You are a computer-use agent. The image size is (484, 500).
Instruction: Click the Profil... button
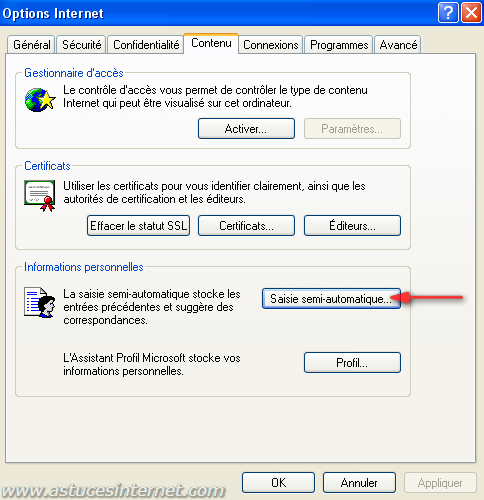click(352, 362)
